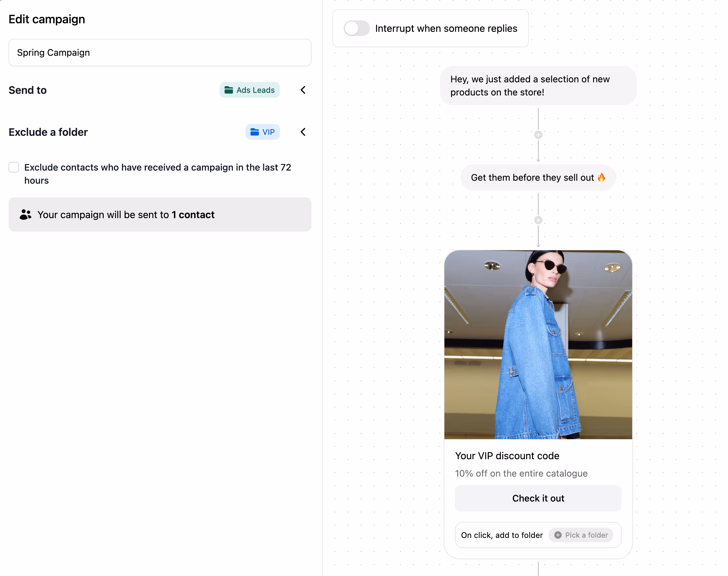This screenshot has width=728, height=576.
Task: Select the denim jacket product image
Action: [x=538, y=344]
